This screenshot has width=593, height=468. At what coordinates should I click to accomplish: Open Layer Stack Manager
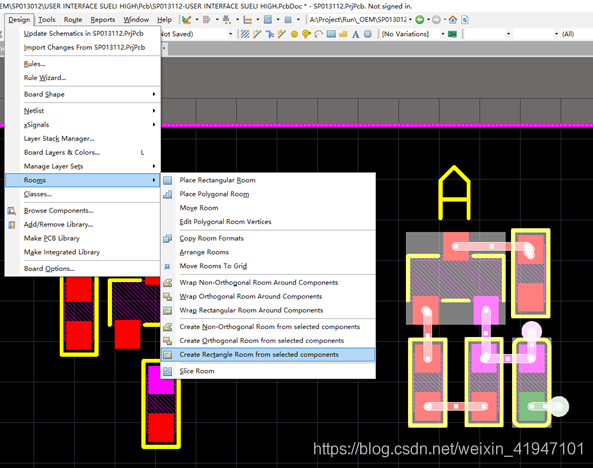point(59,138)
